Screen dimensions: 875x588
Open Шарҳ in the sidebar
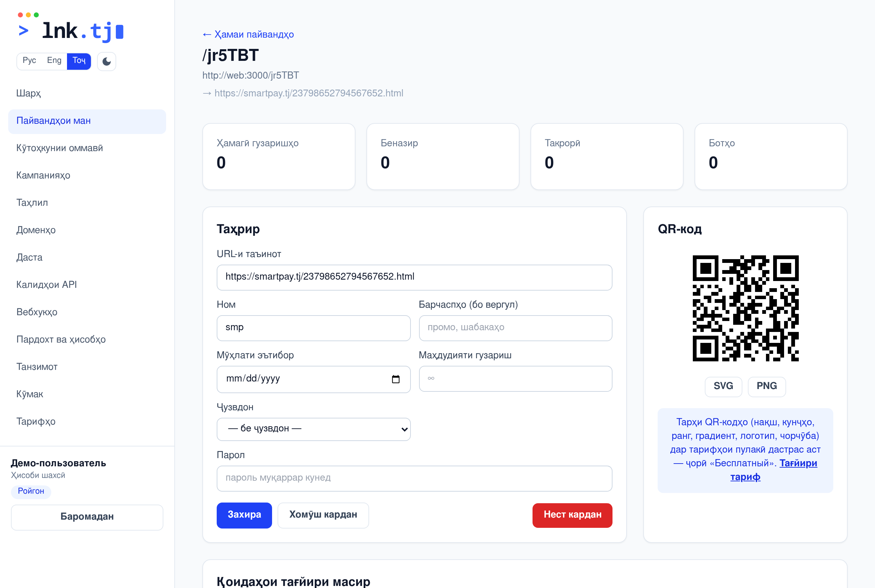[87, 93]
